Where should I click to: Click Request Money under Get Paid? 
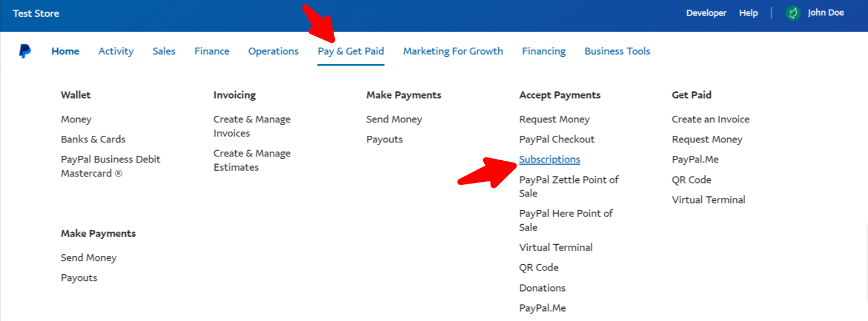tap(707, 140)
